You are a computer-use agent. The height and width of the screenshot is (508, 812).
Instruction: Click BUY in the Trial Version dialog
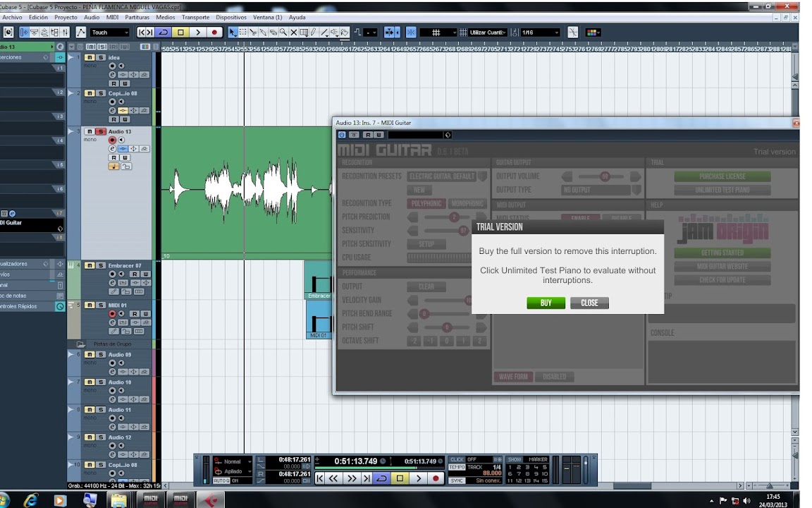coord(546,303)
